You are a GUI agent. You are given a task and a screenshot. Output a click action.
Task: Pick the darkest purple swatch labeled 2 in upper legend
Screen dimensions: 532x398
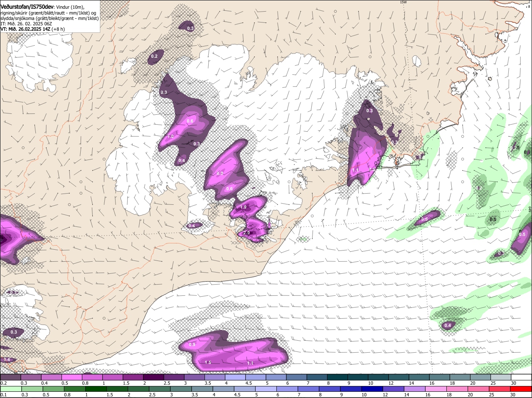tap(153, 377)
